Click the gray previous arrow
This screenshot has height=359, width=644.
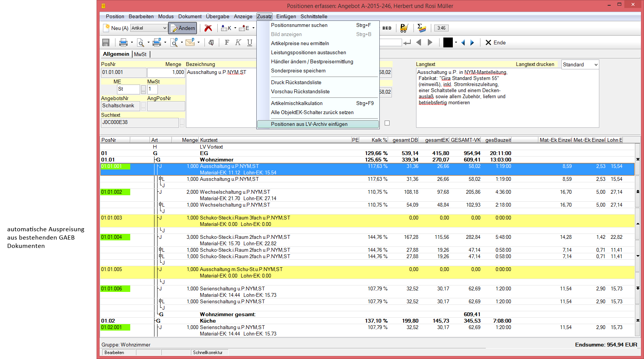[x=418, y=42]
